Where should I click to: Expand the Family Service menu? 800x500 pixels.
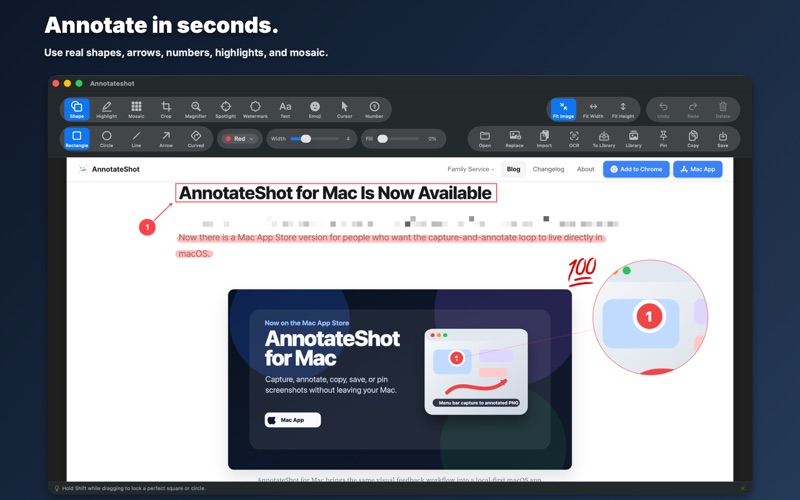pos(470,169)
